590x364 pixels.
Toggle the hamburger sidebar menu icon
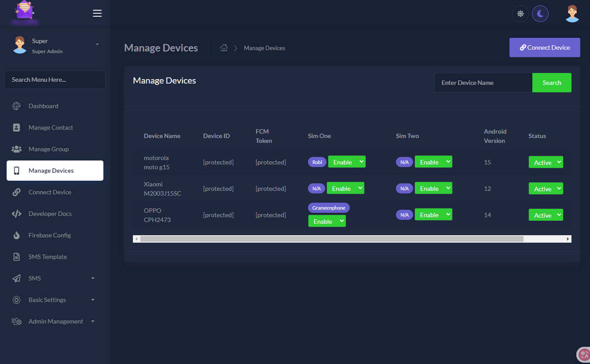tap(97, 13)
